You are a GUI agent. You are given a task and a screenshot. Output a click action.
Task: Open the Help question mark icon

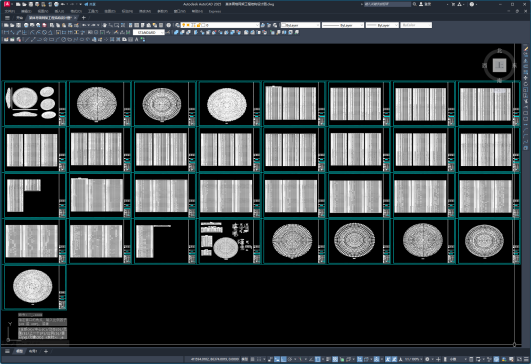click(472, 4)
